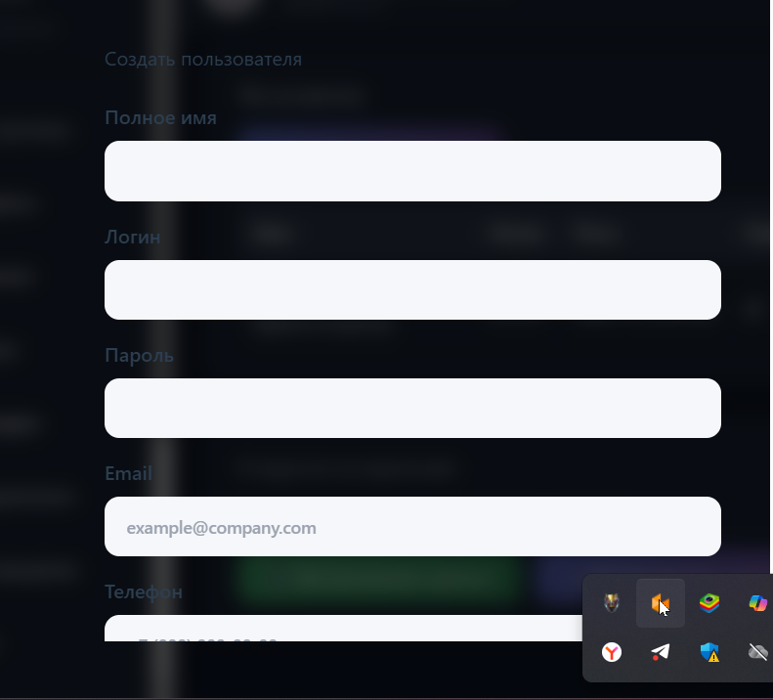The image size is (773, 700).
Task: Open the colorful Copilot tray icon
Action: click(757, 603)
